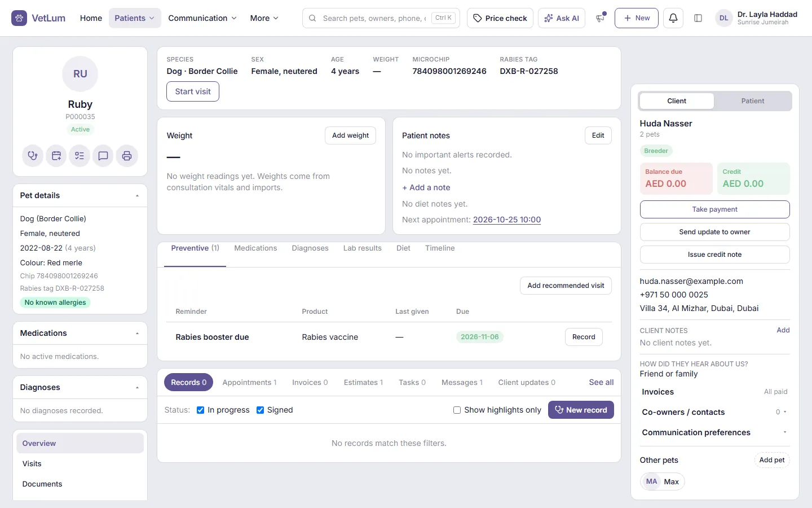This screenshot has height=508, width=812.
Task: Switch to the Lab results tab
Action: pos(363,248)
